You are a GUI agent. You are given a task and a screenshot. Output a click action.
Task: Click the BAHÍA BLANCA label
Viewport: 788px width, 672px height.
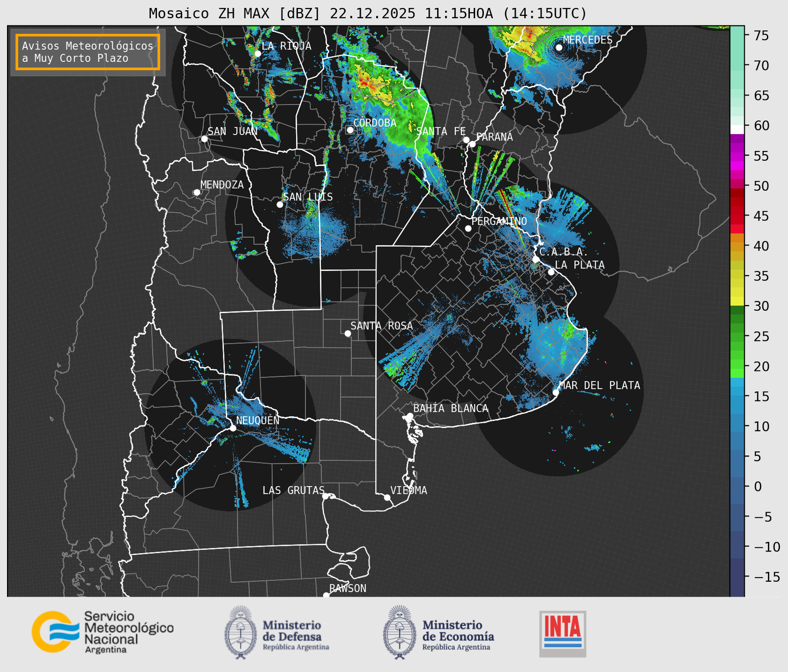coord(451,408)
